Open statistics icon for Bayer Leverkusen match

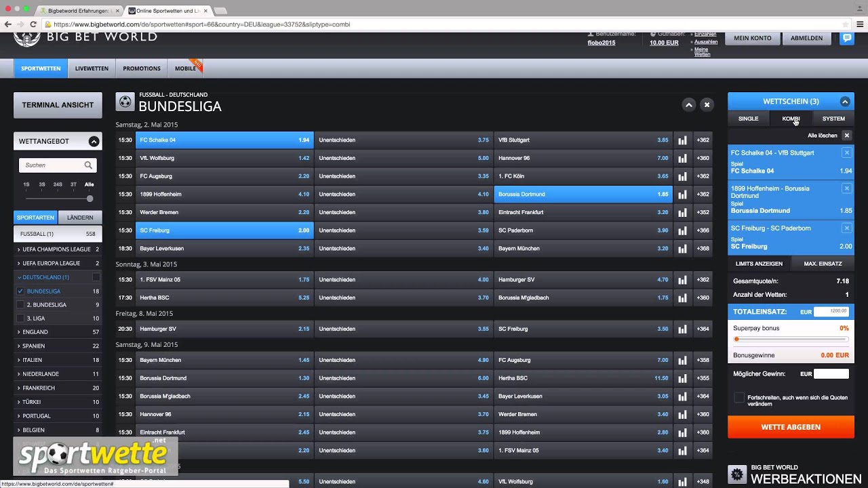(682, 249)
